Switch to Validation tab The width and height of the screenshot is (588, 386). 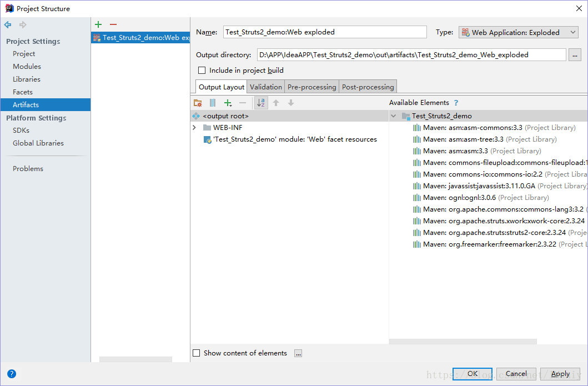(266, 87)
